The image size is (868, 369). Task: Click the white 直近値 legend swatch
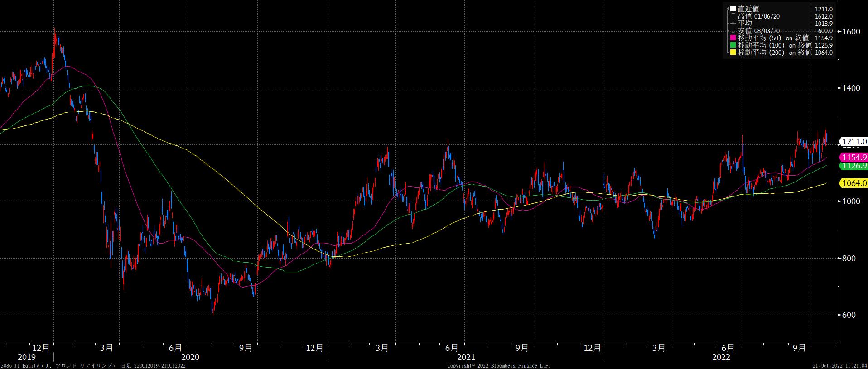pos(733,9)
